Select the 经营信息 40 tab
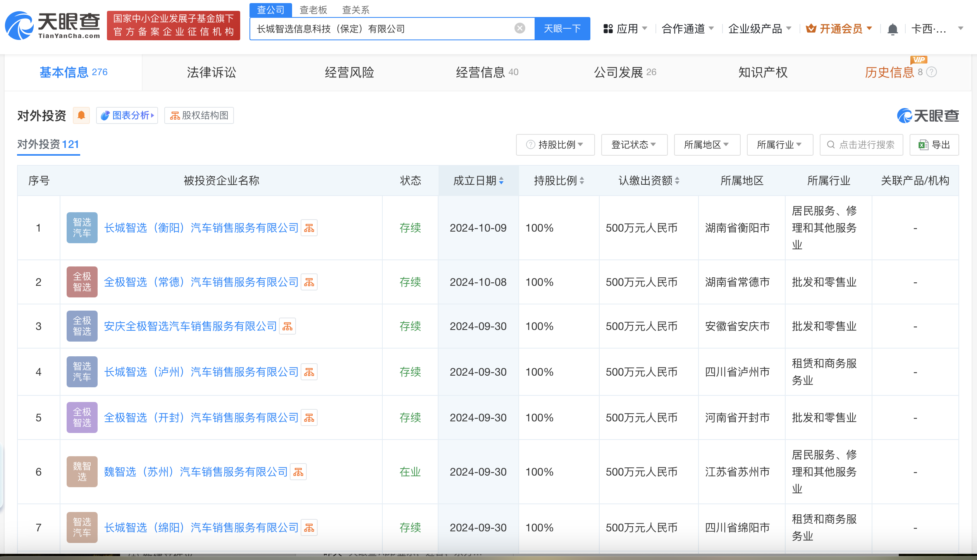The height and width of the screenshot is (560, 977). pos(487,72)
